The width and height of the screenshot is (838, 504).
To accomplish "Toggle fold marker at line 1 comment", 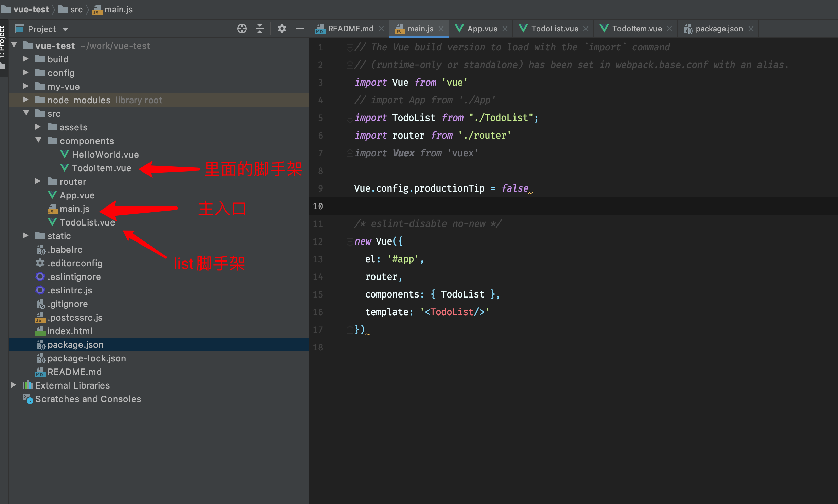I will [x=349, y=47].
